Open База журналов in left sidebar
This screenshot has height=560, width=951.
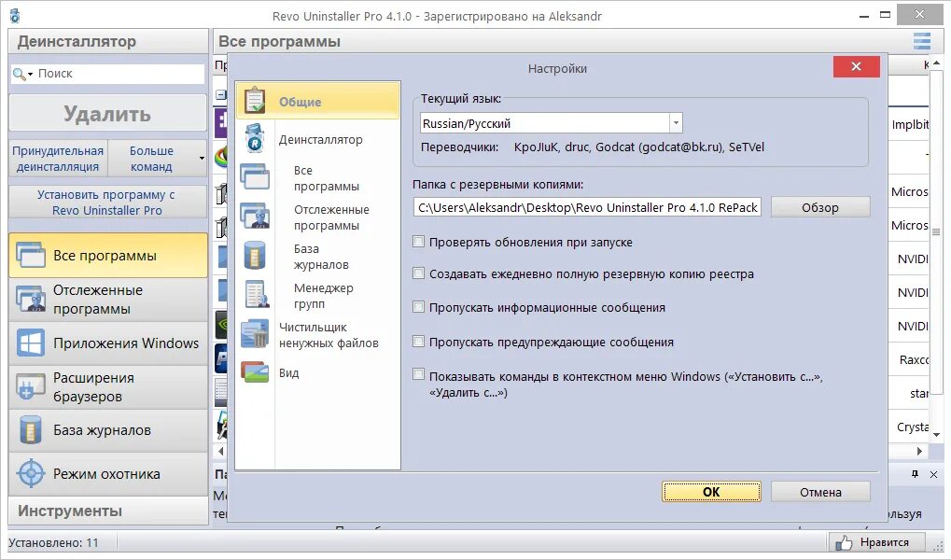[x=107, y=430]
